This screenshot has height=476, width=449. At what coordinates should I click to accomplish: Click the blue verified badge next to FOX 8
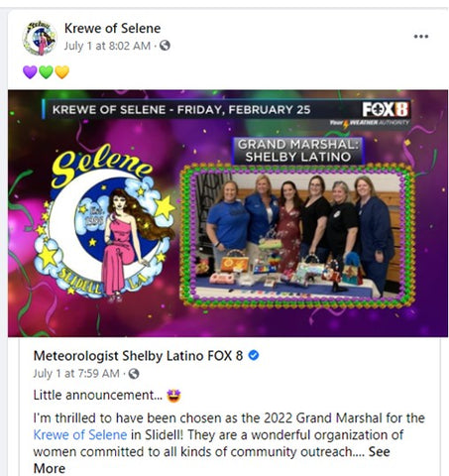click(254, 355)
